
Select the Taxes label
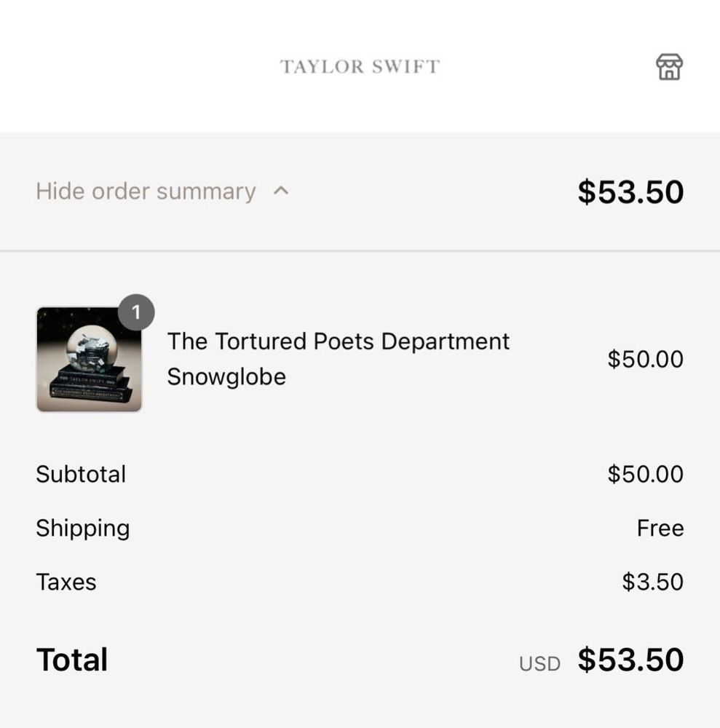(66, 582)
